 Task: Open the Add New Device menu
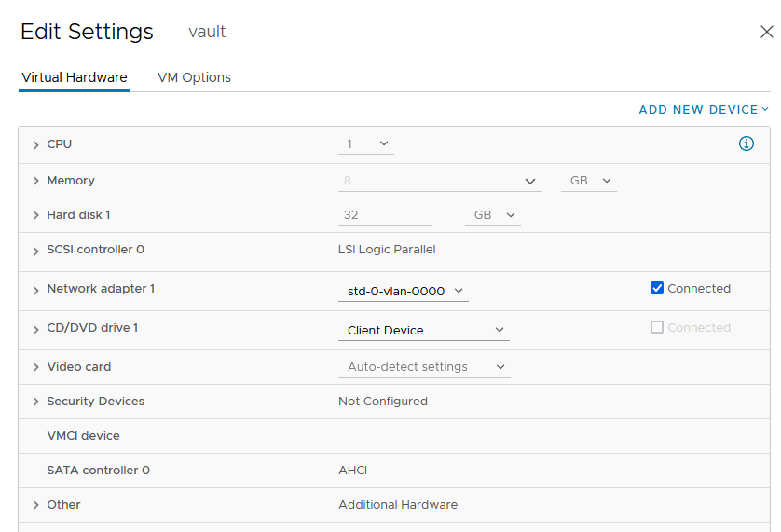[704, 110]
